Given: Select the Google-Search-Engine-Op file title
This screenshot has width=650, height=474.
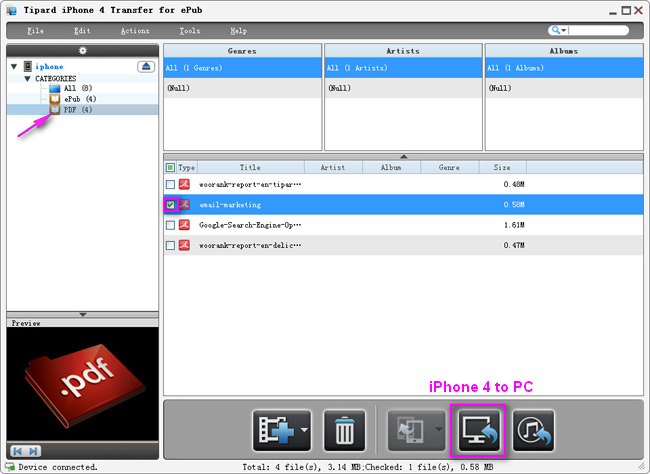Looking at the screenshot, I should click(250, 225).
